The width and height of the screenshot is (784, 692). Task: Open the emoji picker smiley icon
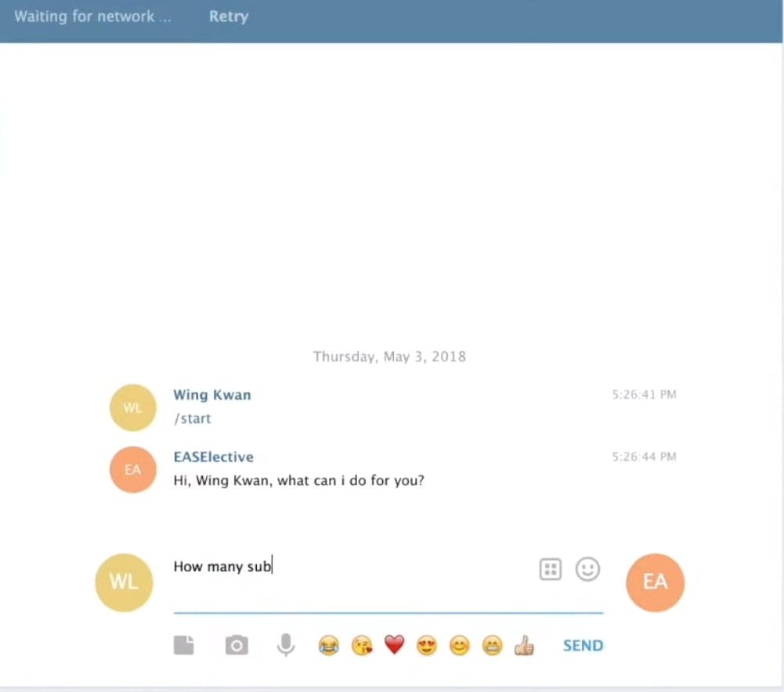click(x=587, y=569)
